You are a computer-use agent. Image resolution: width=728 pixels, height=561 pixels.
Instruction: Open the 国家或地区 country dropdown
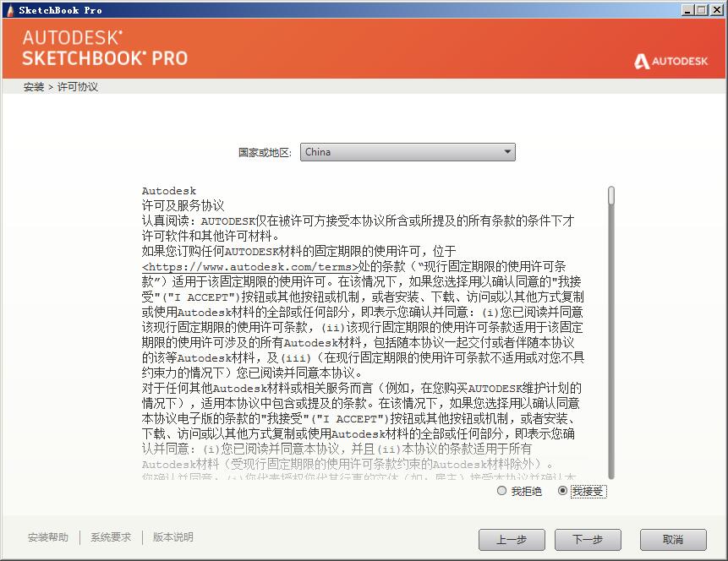[408, 152]
